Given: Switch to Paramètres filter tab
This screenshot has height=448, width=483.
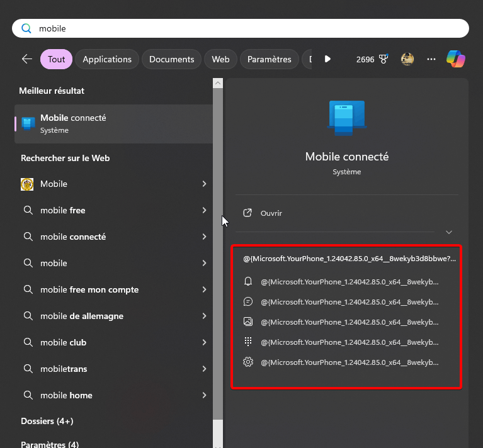Looking at the screenshot, I should (x=270, y=59).
